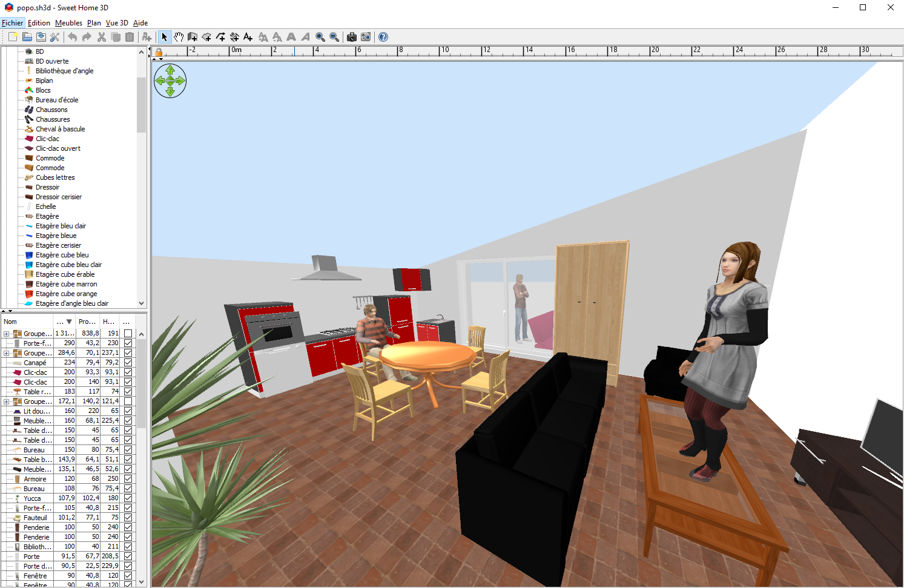This screenshot has width=904, height=588.
Task: Expand the Groupe row with width 284,6
Action: (6, 353)
